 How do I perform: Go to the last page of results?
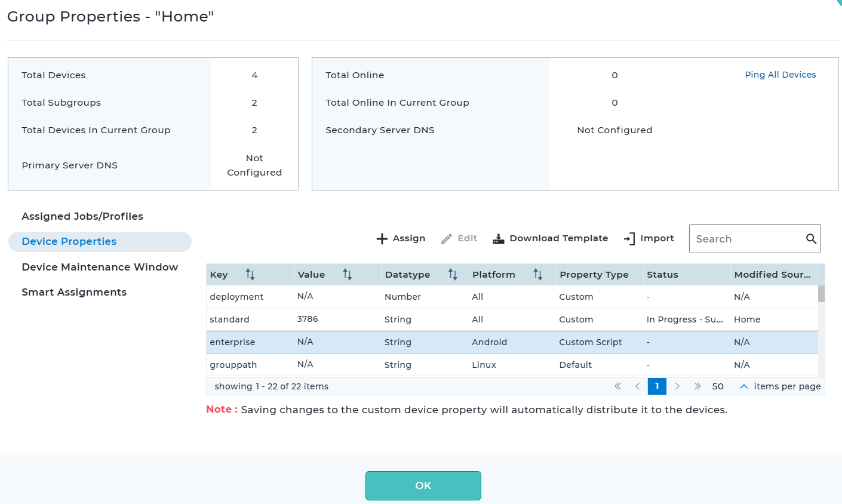coord(697,386)
